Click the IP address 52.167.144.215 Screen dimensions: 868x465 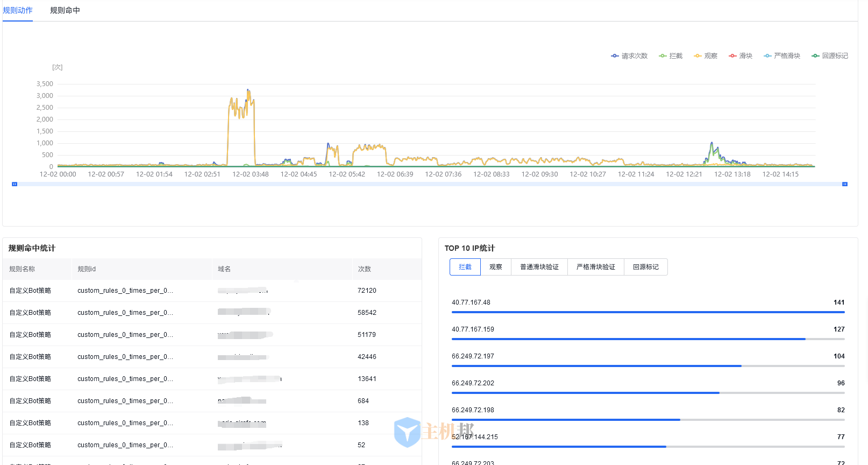[475, 437]
